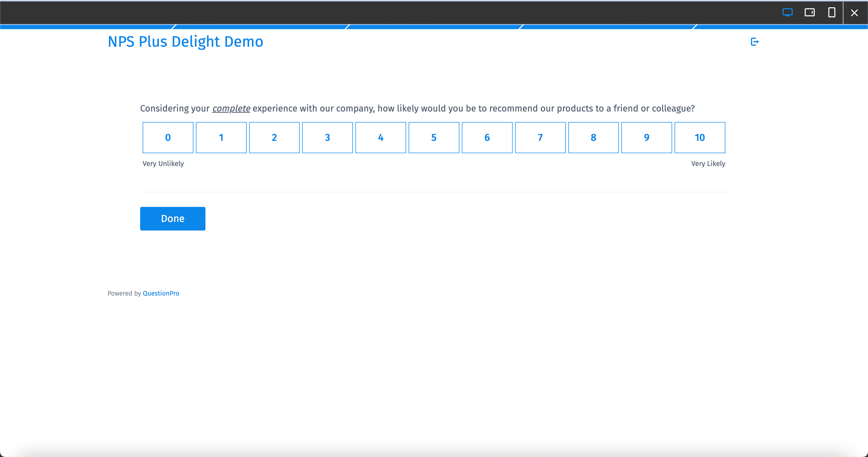Click the NPS Plus Delight Demo title
This screenshot has height=457, width=868.
pyautogui.click(x=185, y=41)
